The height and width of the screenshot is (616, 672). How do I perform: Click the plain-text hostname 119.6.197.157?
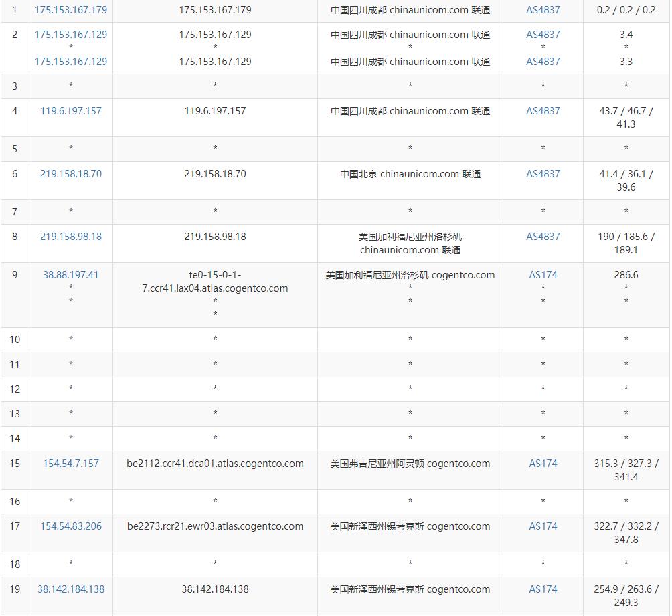click(215, 111)
